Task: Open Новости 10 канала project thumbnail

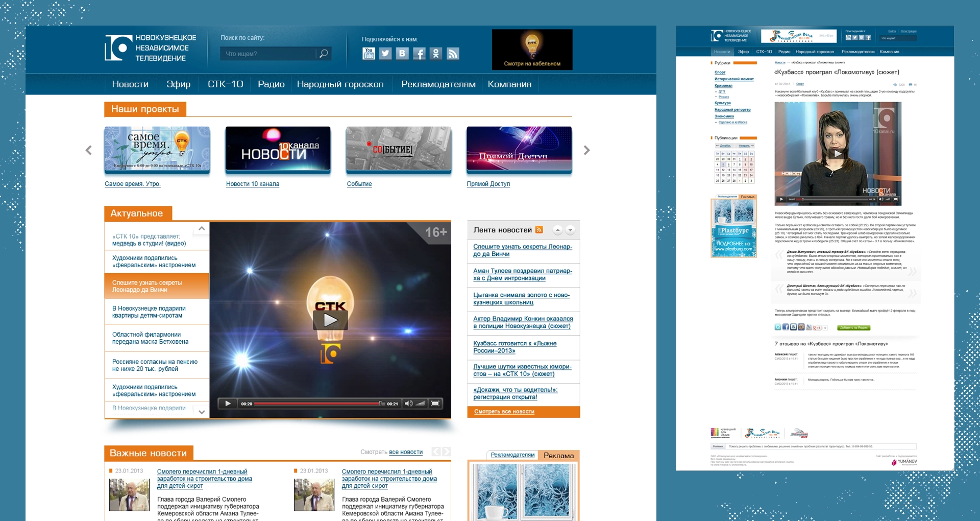Action: click(x=278, y=149)
